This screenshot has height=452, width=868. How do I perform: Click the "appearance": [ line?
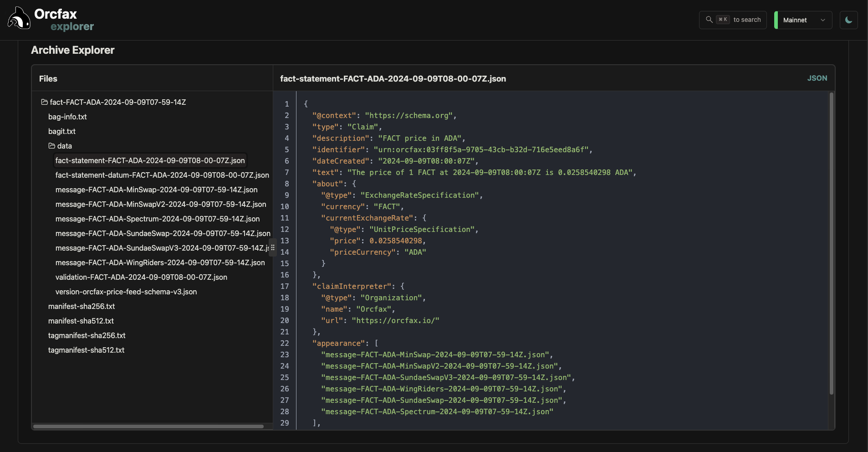tap(345, 343)
